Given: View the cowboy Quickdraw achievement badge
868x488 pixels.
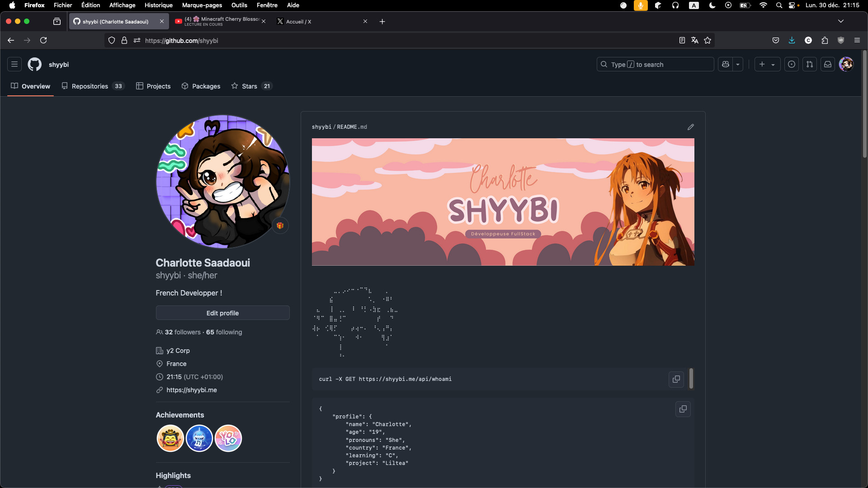Looking at the screenshot, I should pyautogui.click(x=170, y=438).
